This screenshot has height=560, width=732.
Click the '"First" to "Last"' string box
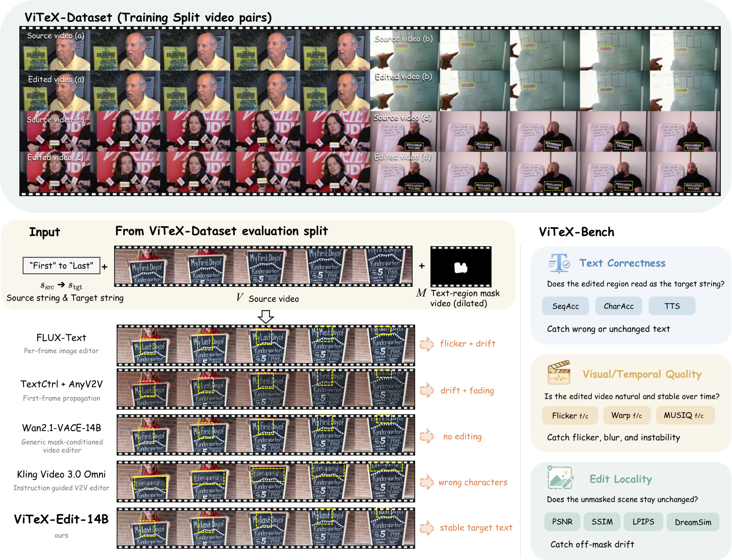(62, 265)
